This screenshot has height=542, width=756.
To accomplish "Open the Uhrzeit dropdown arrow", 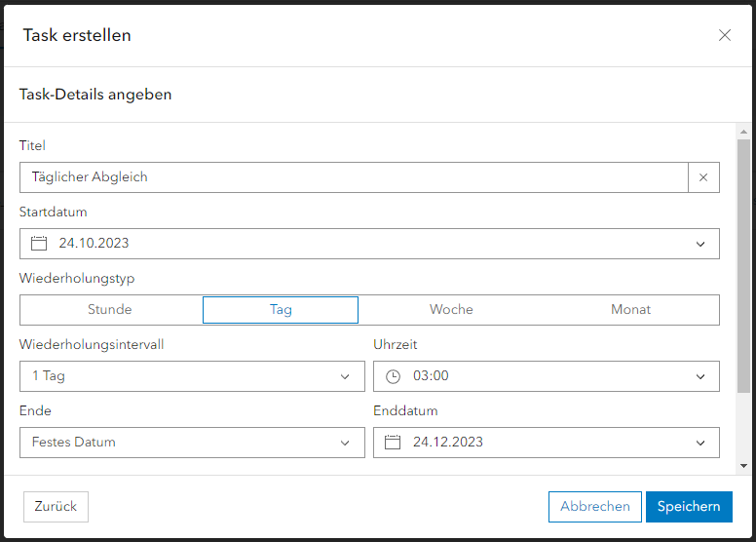I will [x=700, y=377].
